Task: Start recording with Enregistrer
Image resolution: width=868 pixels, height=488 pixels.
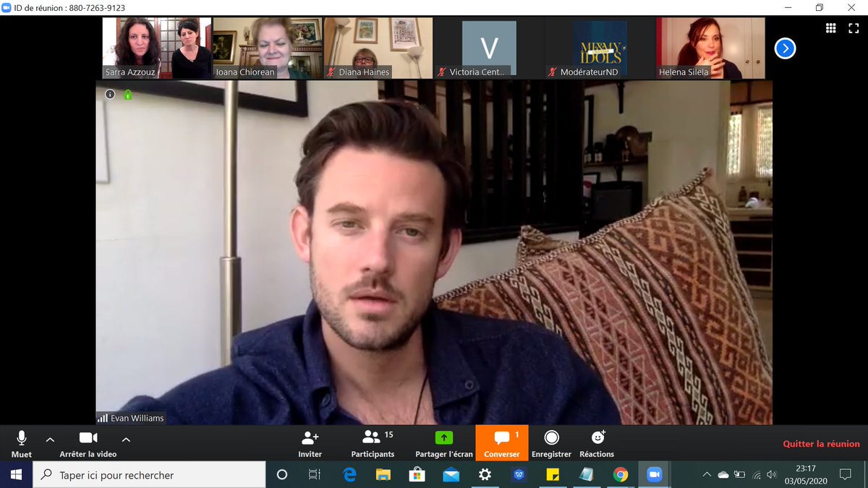Action: pyautogui.click(x=551, y=443)
